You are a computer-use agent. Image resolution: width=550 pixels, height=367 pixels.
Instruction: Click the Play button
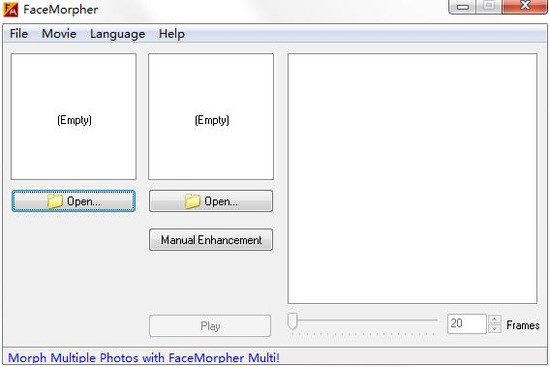click(x=210, y=326)
